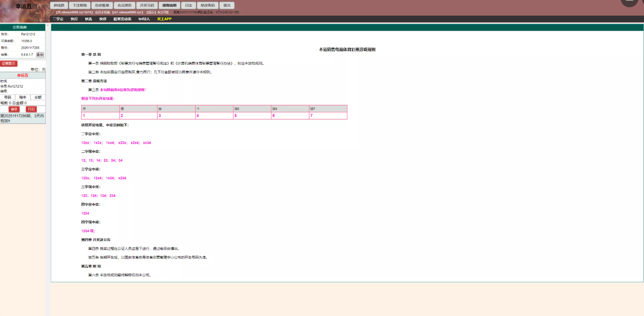644x316 pixels.
Task: Click 修改密码 to change password
Action: (208, 6)
